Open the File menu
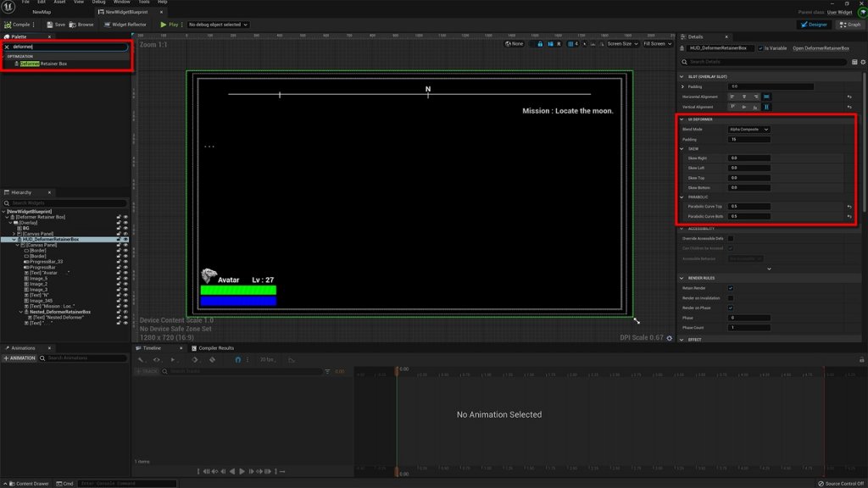Screen dimensions: 868x488 point(25,3)
